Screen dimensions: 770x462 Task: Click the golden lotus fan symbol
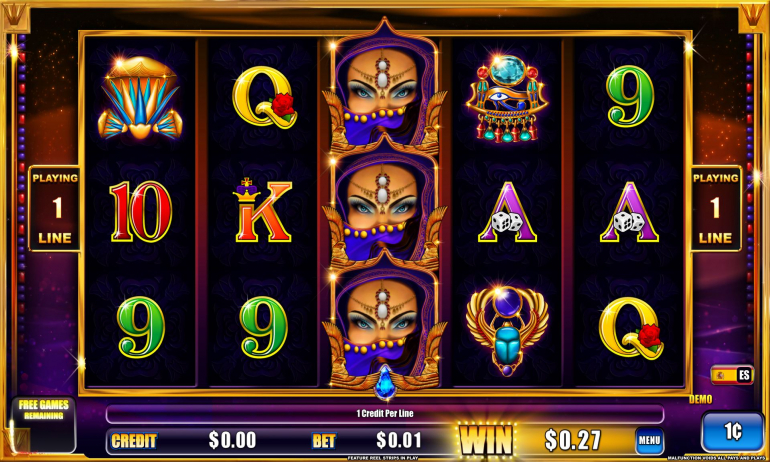(x=140, y=98)
